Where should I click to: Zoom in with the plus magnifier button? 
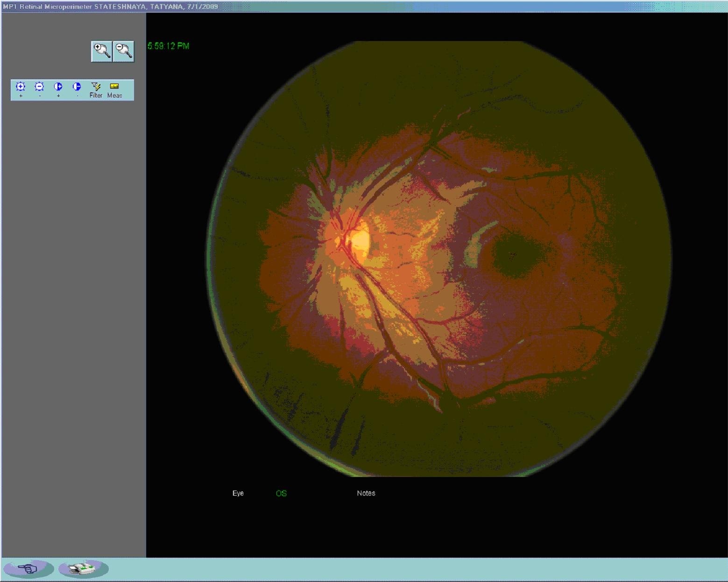(x=101, y=51)
